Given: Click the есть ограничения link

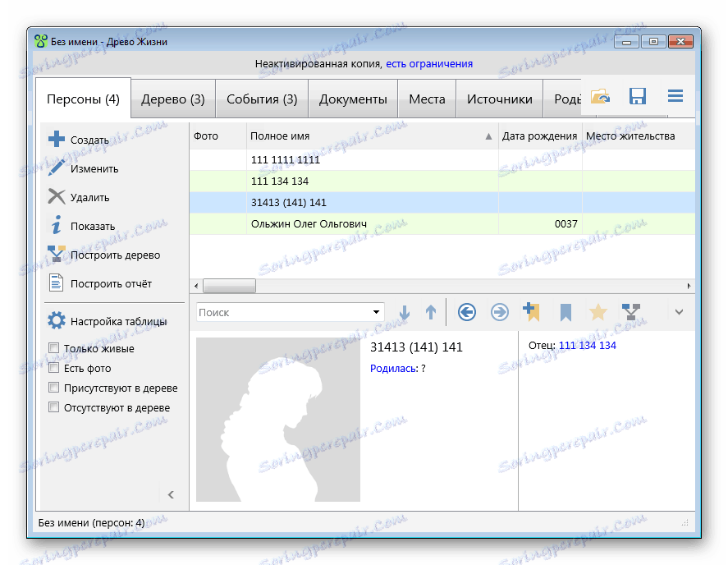Looking at the screenshot, I should (x=429, y=64).
